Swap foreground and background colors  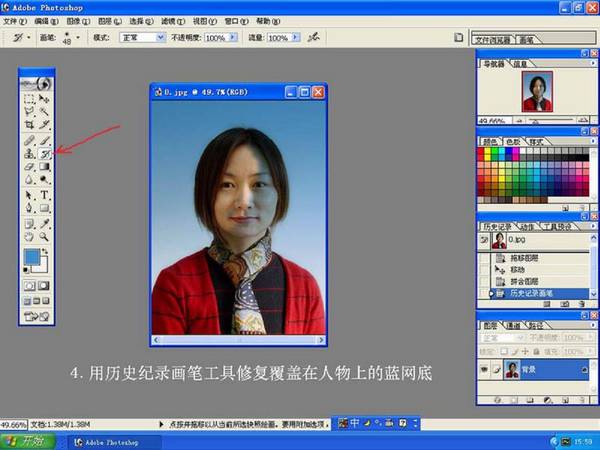click(x=45, y=251)
